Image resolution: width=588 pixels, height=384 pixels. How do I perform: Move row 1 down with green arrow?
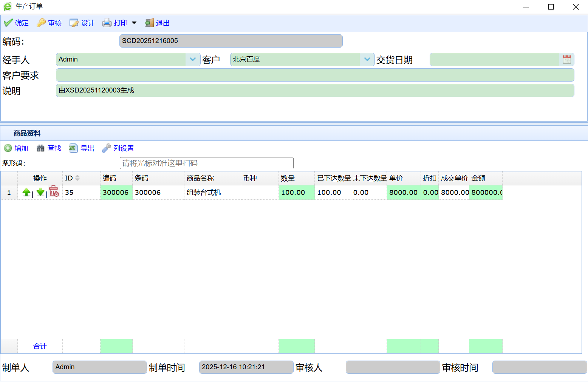40,192
